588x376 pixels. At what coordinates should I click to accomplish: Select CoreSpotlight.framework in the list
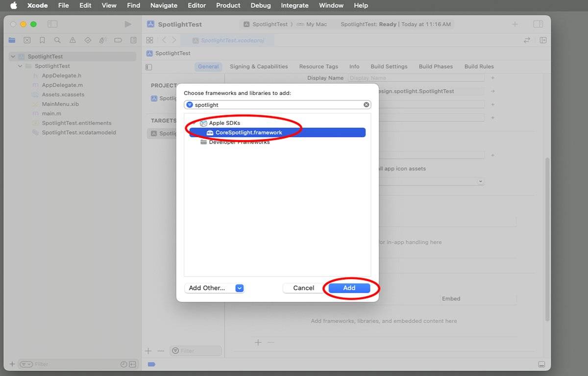249,132
